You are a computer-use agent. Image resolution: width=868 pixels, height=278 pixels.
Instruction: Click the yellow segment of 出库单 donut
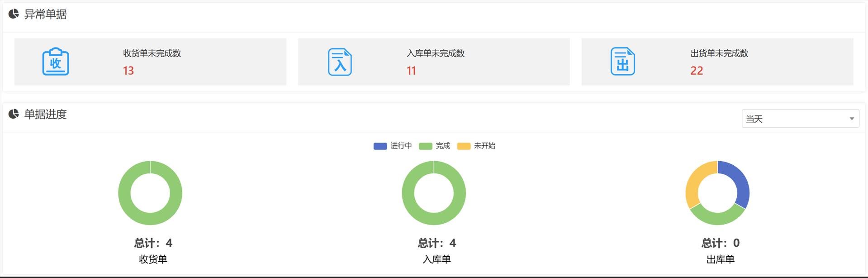click(695, 181)
